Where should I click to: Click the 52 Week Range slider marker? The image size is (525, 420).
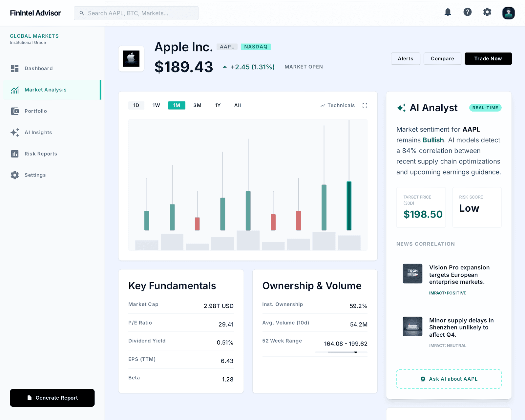click(356, 352)
